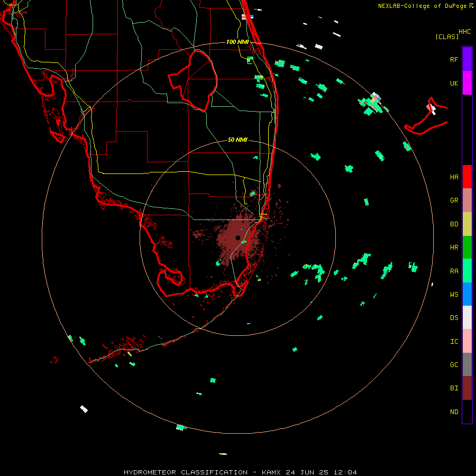The image size is (476, 476).
Task: Click the IC text label in legend
Action: click(454, 342)
